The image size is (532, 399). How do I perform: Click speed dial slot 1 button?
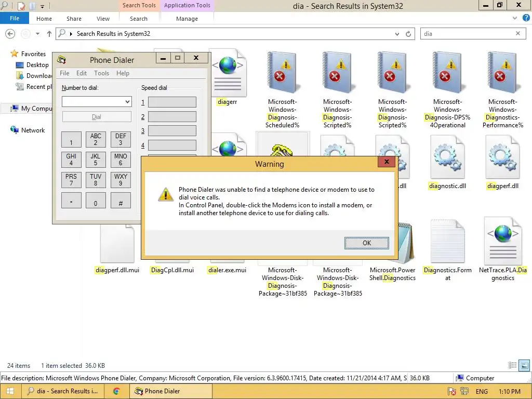(172, 102)
